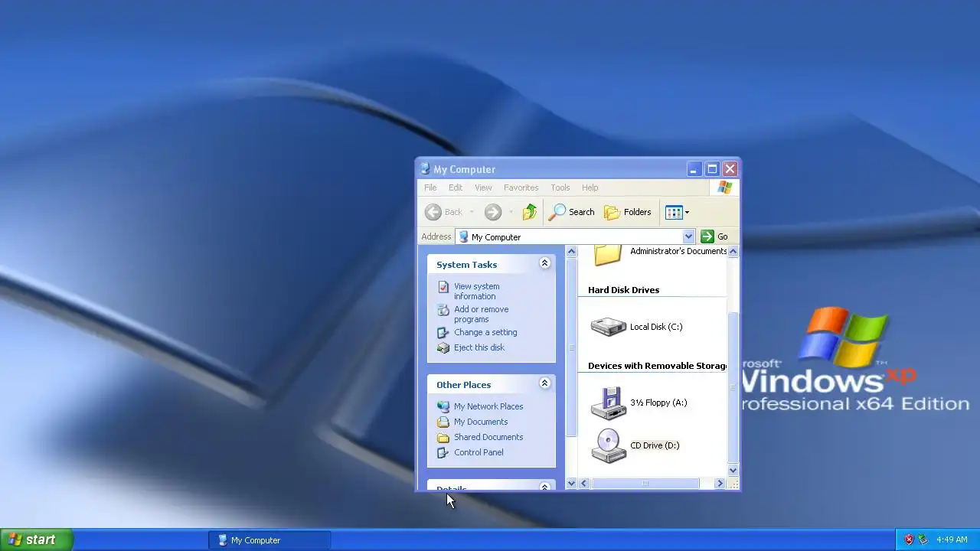Toggle the Details panel chevron

pyautogui.click(x=545, y=487)
